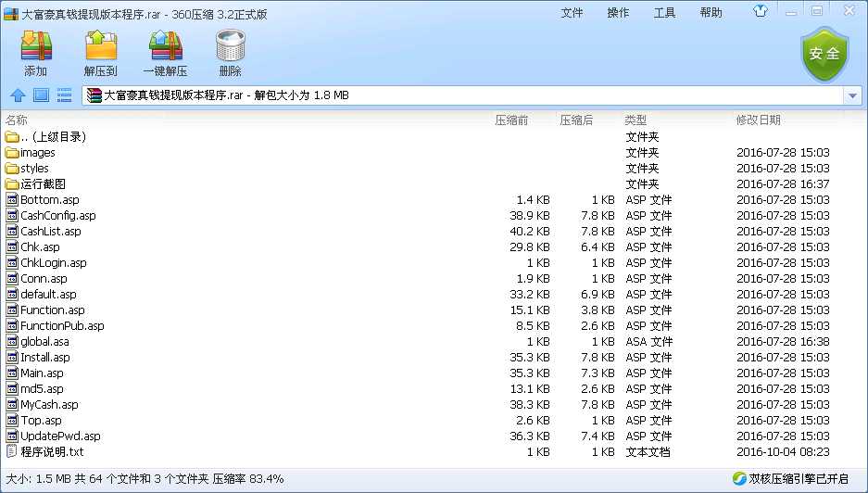The width and height of the screenshot is (868, 493).
Task: Click the 删除 (Delete) trash icon
Action: click(231, 46)
